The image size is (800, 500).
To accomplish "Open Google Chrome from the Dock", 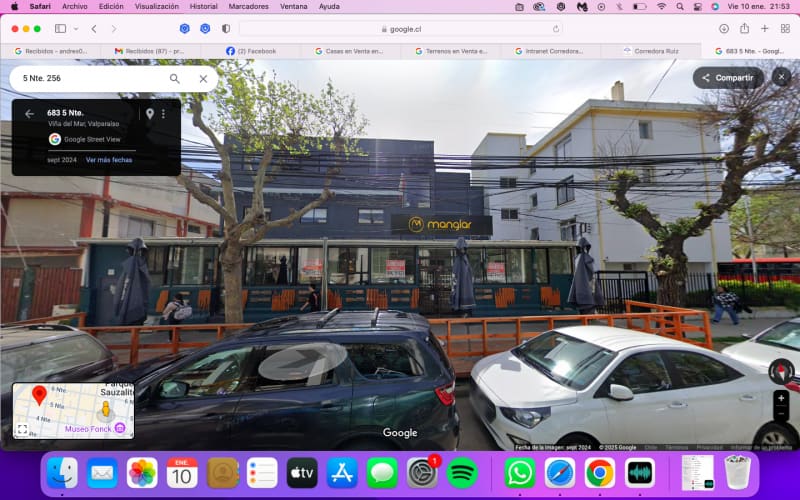I will (599, 472).
